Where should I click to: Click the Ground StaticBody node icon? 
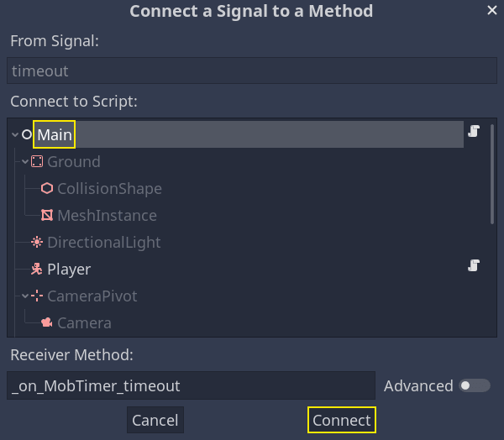37,161
